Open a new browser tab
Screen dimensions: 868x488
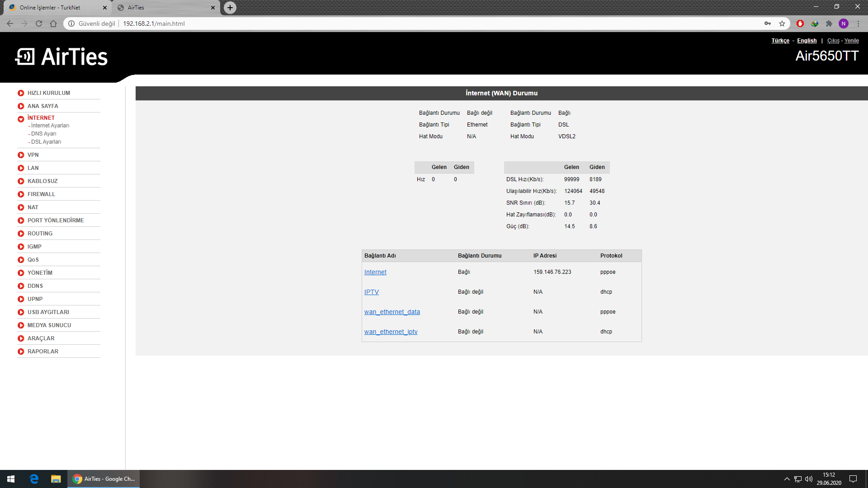230,8
